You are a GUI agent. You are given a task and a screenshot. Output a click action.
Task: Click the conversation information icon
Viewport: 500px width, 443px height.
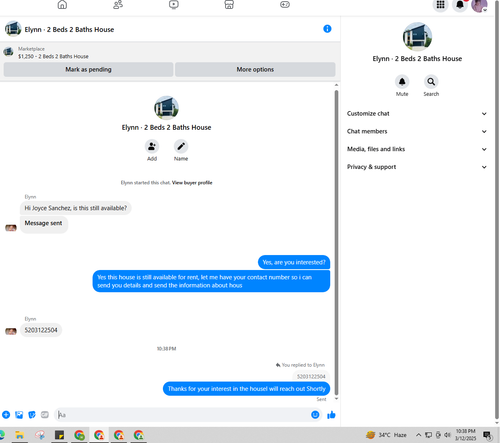327,29
